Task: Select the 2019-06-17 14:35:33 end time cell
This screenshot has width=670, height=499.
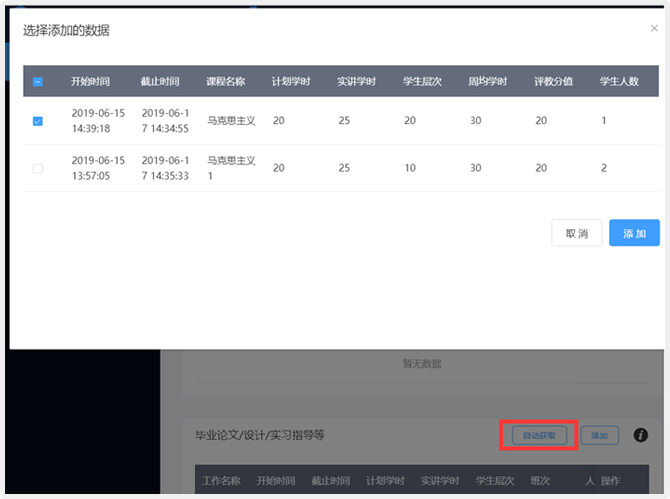Action: [165, 168]
